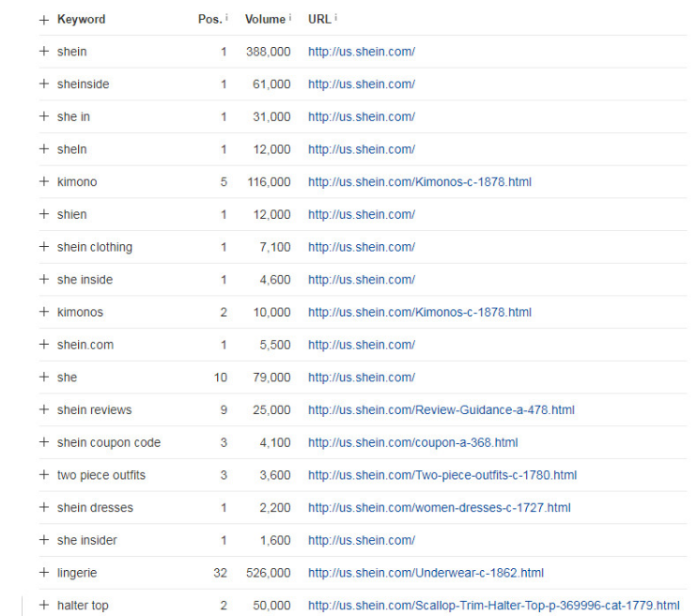
Task: Expand the 'she inside' keyword row
Action: (43, 279)
